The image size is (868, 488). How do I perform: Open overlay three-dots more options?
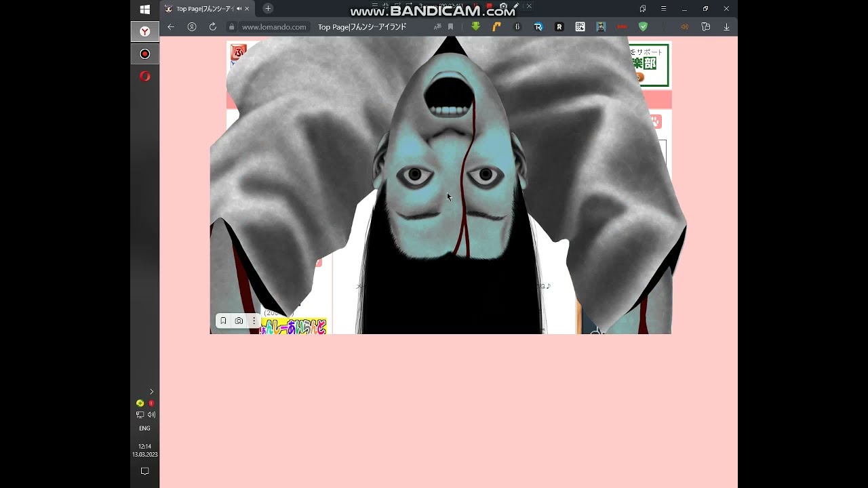point(254,321)
